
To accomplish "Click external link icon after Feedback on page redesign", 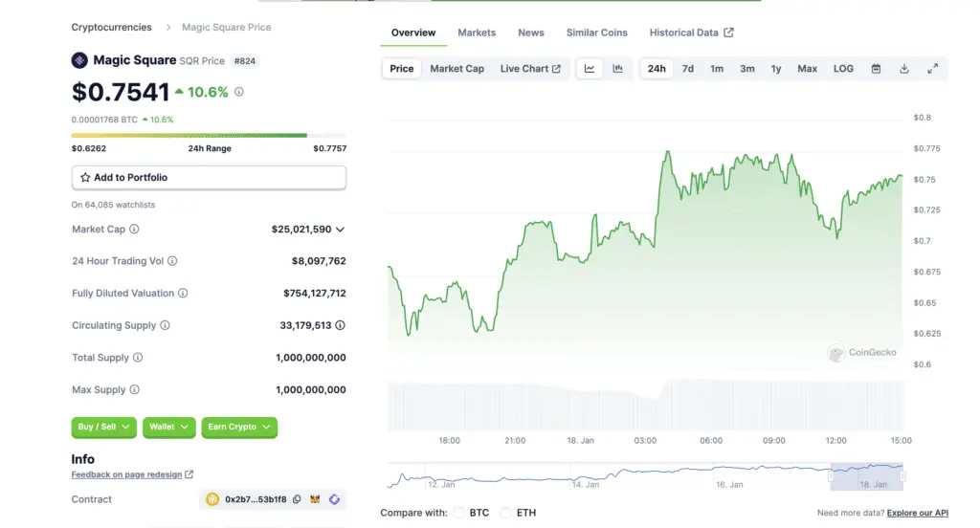I will pyautogui.click(x=189, y=474).
